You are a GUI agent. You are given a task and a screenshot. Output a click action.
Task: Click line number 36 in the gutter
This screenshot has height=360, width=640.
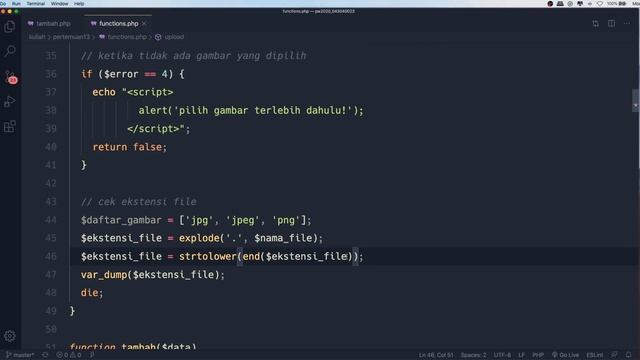[51, 74]
